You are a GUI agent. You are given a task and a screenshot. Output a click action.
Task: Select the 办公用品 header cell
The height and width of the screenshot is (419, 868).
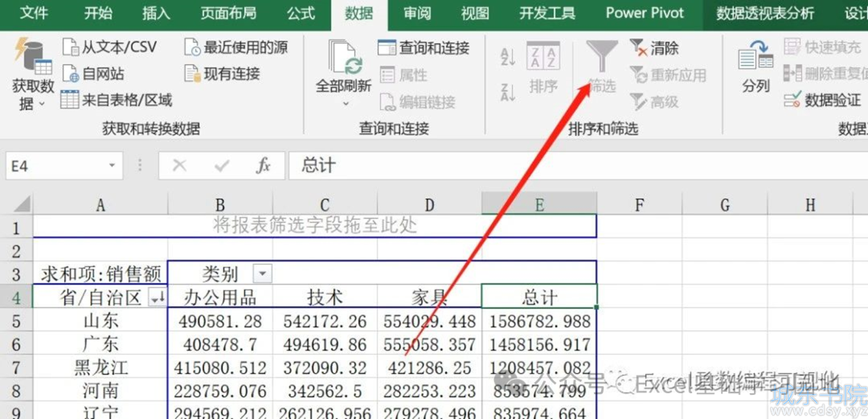[x=219, y=297]
